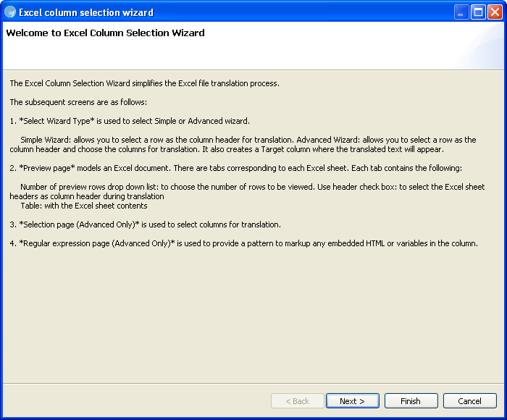Click 'The subsequent screens are as follows:' line
Image resolution: width=507 pixels, height=420 pixels.
(x=78, y=102)
